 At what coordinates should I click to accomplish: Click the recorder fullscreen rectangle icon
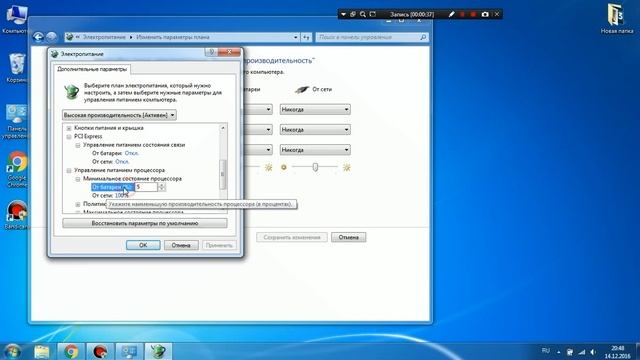coord(372,14)
